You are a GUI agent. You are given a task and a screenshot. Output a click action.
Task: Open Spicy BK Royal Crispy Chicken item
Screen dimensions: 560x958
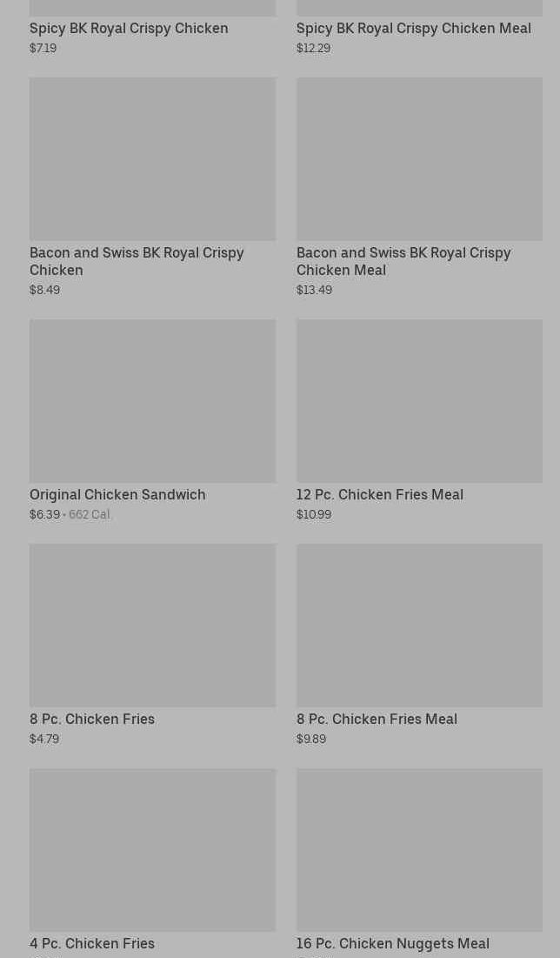pos(129,28)
